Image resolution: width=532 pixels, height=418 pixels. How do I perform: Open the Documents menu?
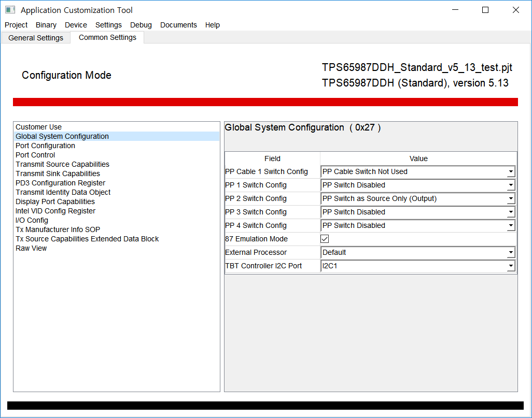(178, 25)
